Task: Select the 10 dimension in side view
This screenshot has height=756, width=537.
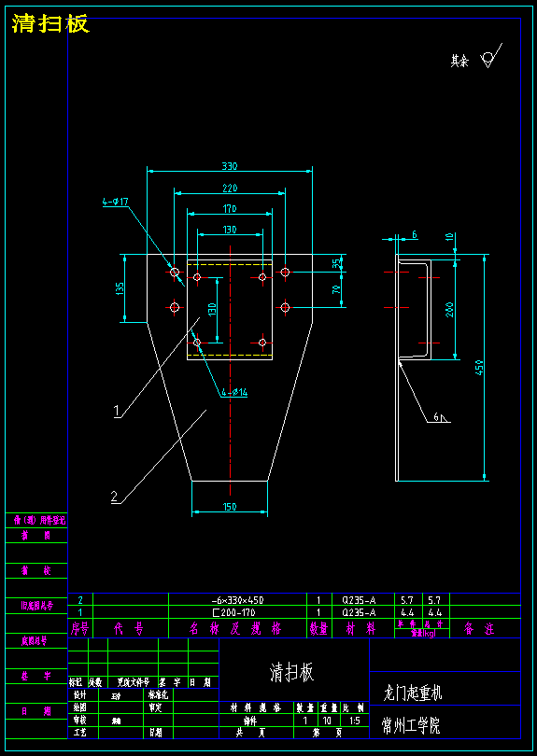Action: pyautogui.click(x=449, y=236)
